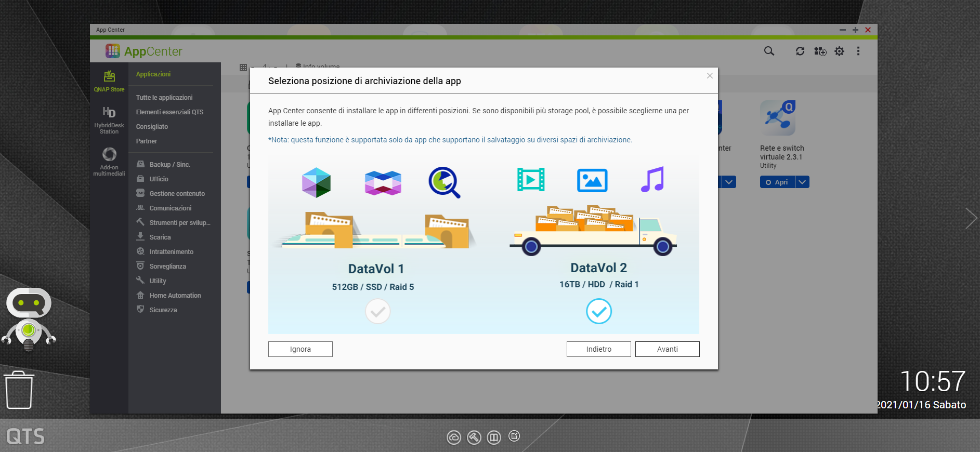Click the magnifier chart app icon in DataVol 1

point(445,182)
